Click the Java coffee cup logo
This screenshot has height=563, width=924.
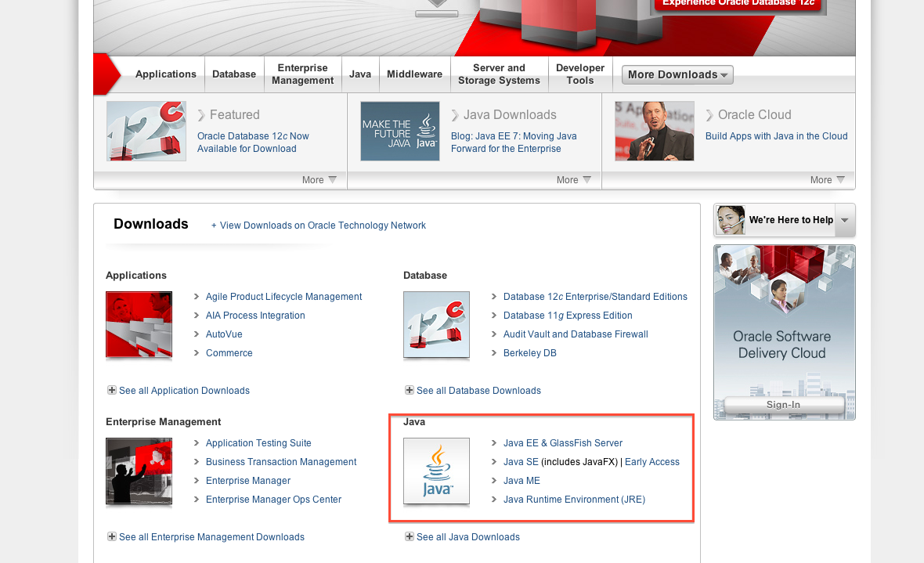437,471
